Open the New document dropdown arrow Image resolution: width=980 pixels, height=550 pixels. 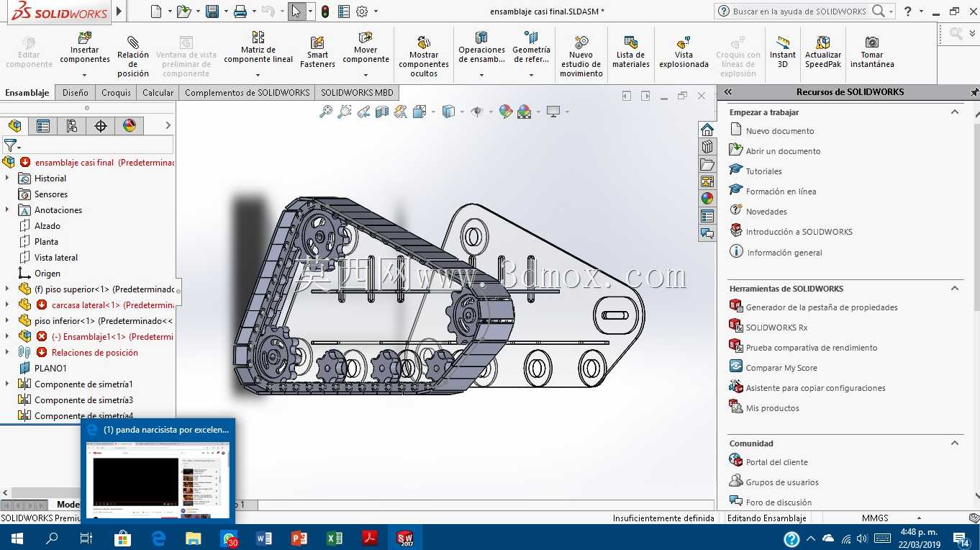pyautogui.click(x=170, y=12)
